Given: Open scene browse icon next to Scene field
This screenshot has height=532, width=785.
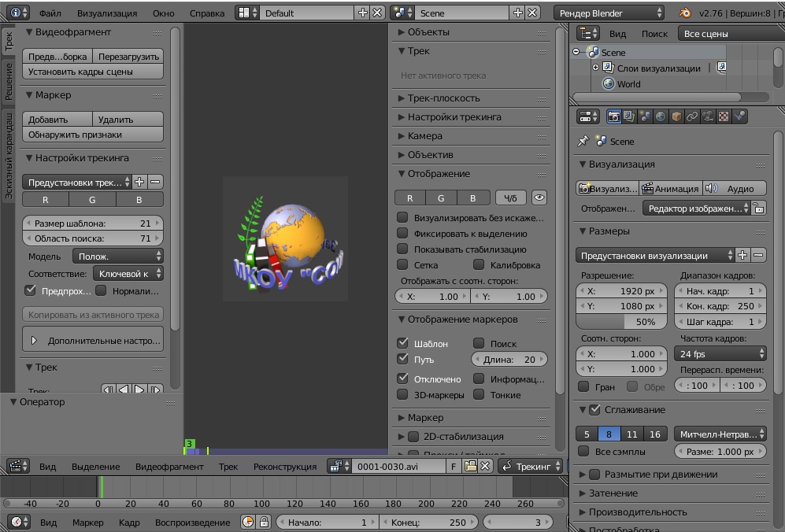Looking at the screenshot, I should click(x=402, y=13).
